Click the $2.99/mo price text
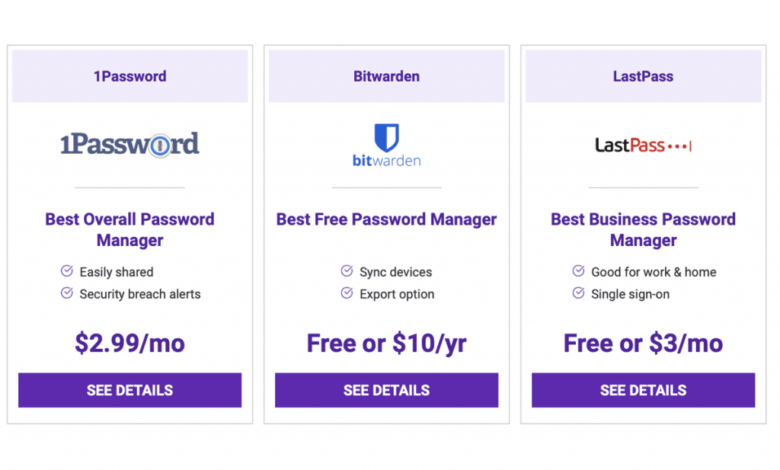The height and width of the screenshot is (470, 780). coord(130,343)
